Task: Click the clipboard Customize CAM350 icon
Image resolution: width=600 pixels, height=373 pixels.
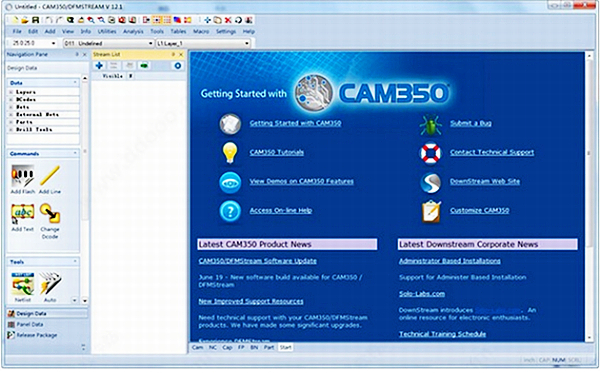Action: point(431,211)
